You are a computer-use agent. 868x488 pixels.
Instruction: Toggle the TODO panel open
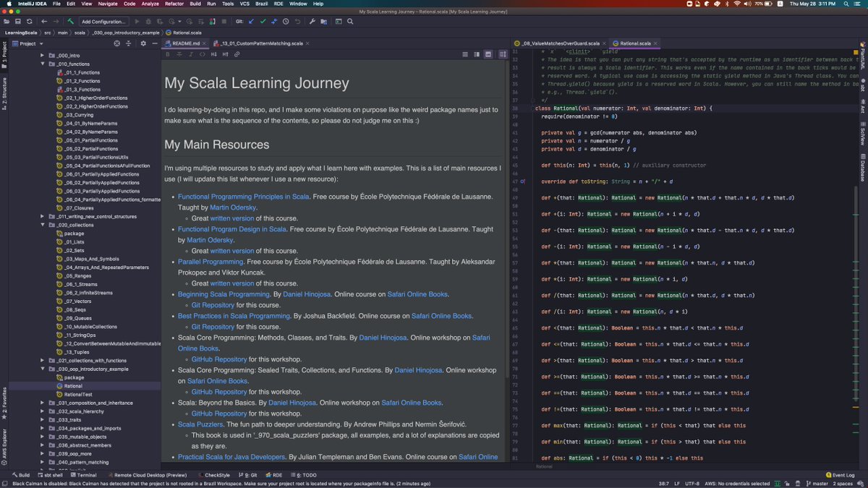[307, 475]
